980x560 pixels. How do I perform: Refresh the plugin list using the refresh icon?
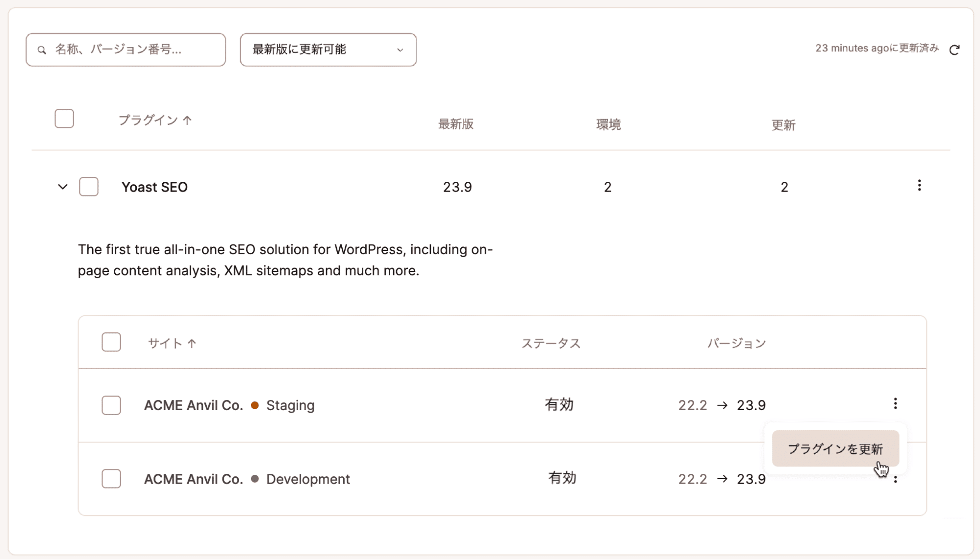[x=955, y=49]
